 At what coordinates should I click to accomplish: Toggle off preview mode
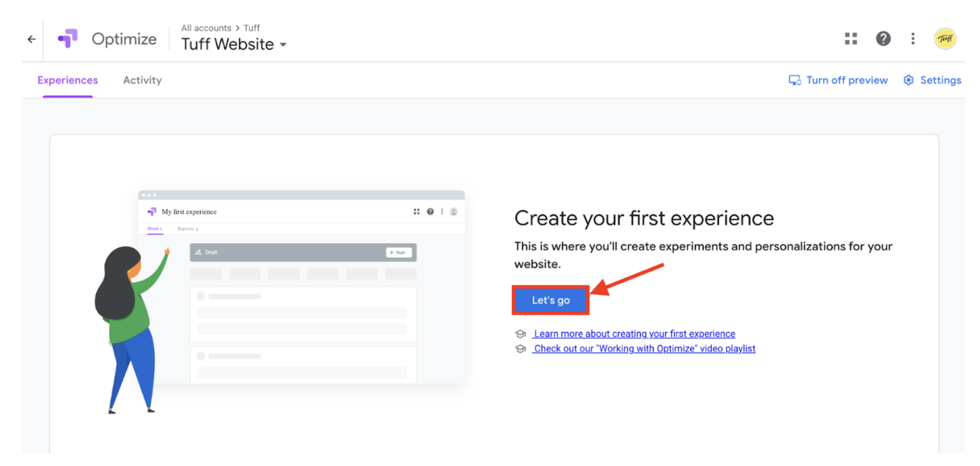847,80
